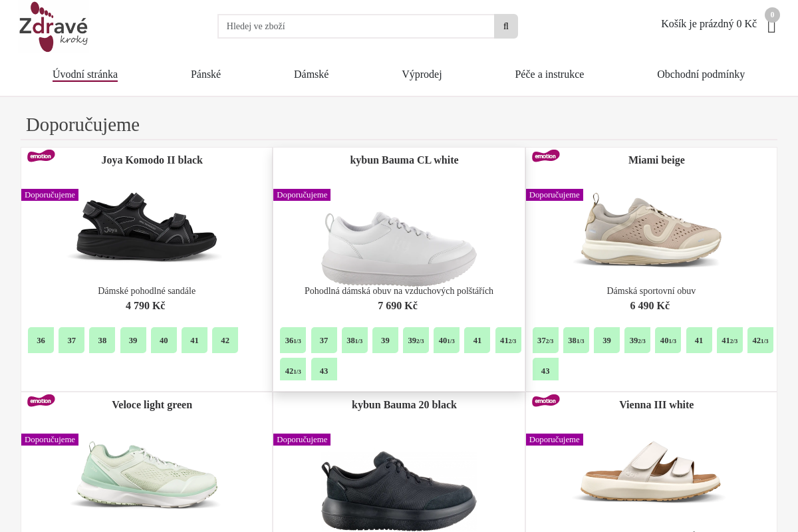Open Úvodní stránka menu item
The image size is (798, 532).
(x=85, y=74)
